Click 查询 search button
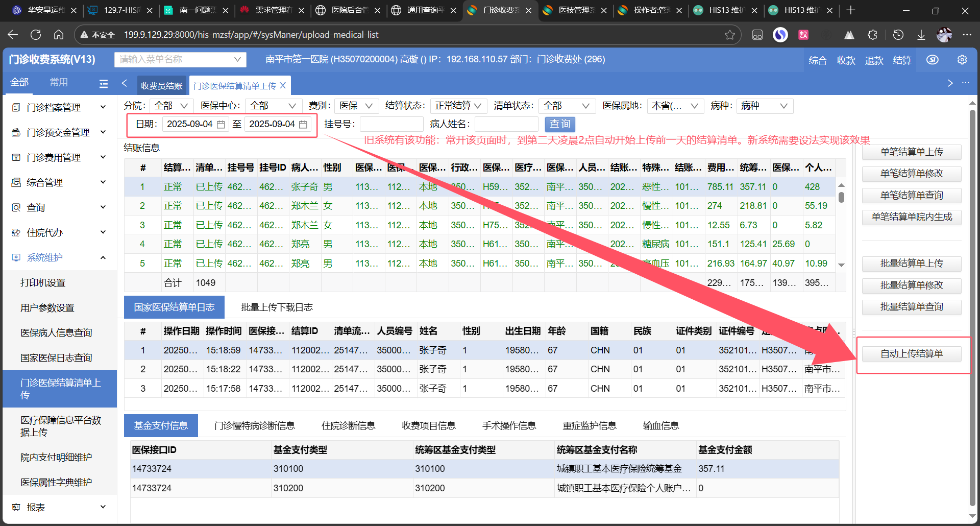The image size is (980, 526). point(560,124)
